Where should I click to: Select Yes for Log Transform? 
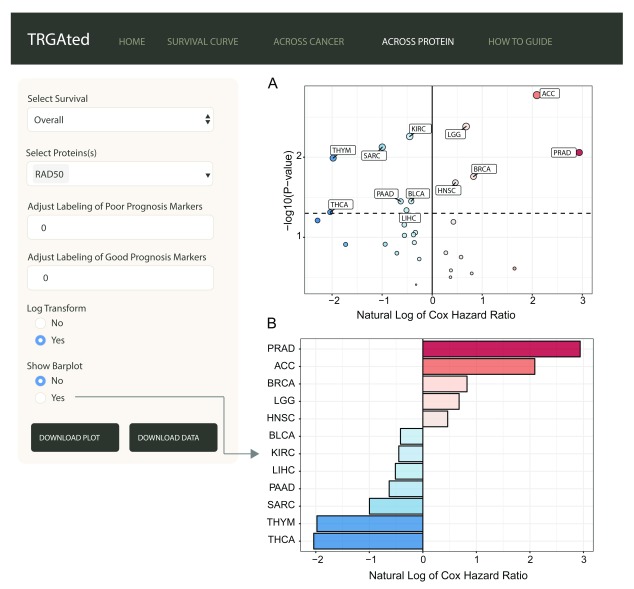point(40,340)
